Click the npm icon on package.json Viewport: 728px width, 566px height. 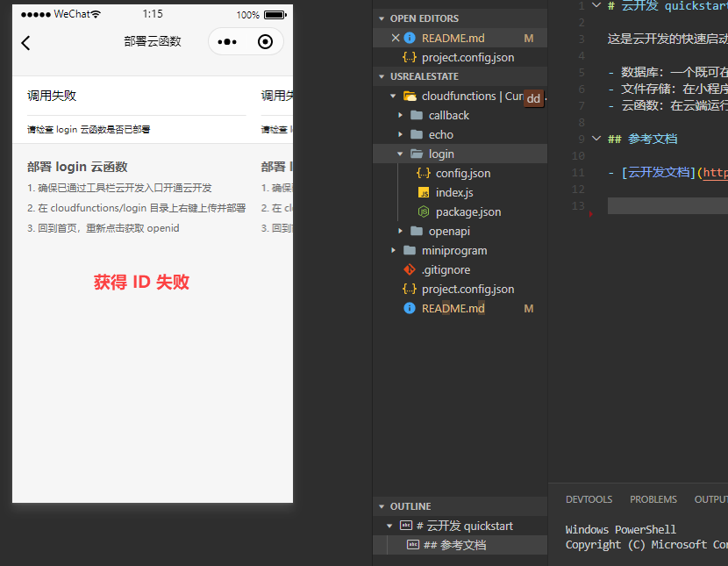coord(423,211)
